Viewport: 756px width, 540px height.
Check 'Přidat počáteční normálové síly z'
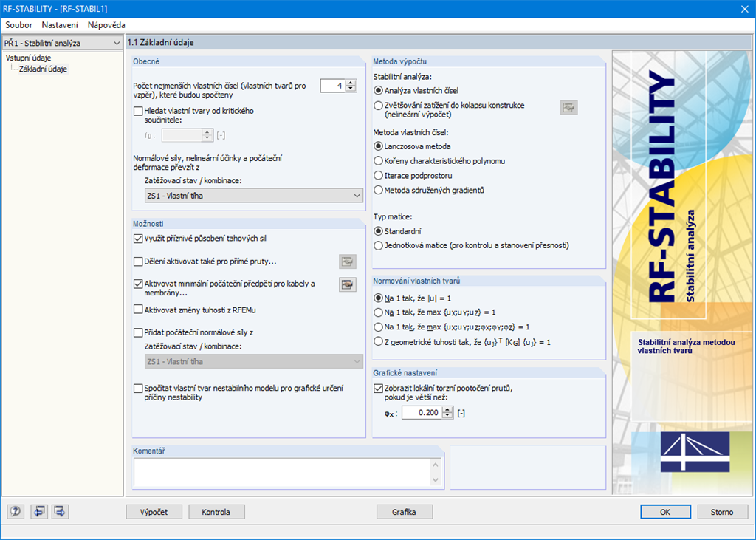138,332
